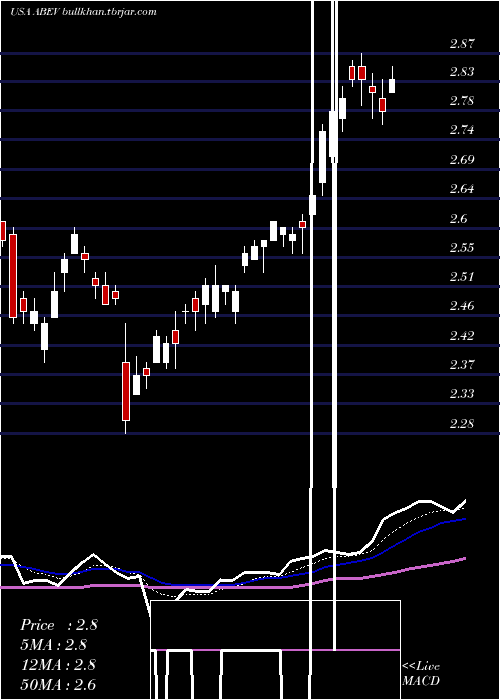500x700 pixels.
Task: Select the tall red candlestick near the left edge
Action: click(x=13, y=275)
